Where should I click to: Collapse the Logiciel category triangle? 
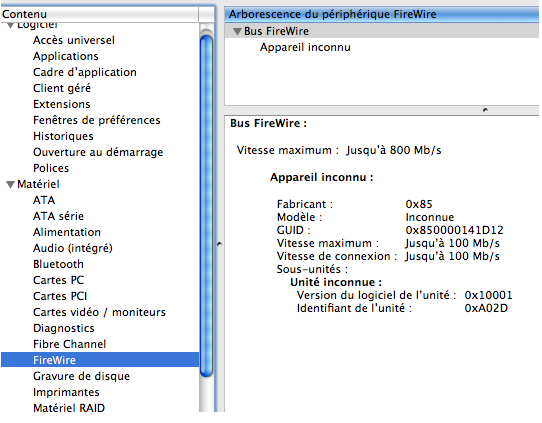pyautogui.click(x=10, y=25)
